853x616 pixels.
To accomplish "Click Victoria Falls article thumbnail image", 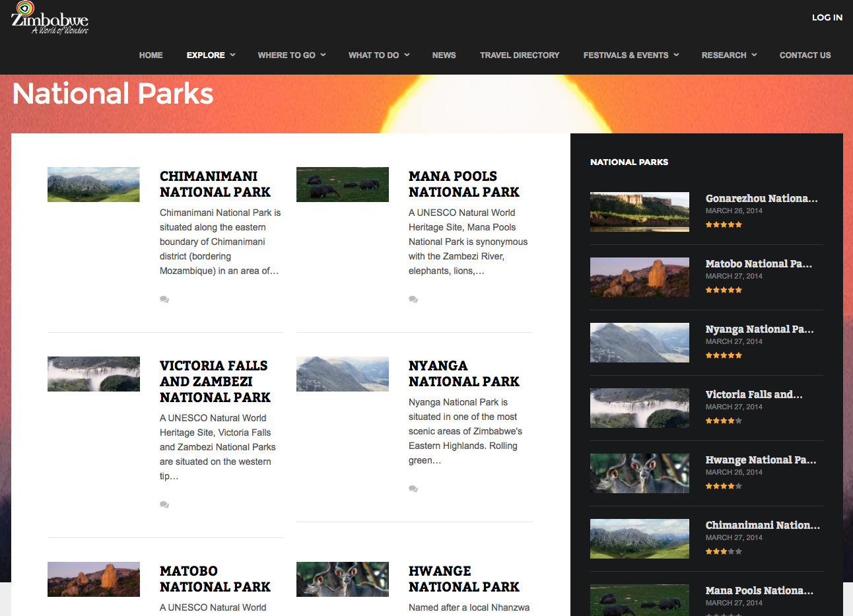I will [94, 374].
